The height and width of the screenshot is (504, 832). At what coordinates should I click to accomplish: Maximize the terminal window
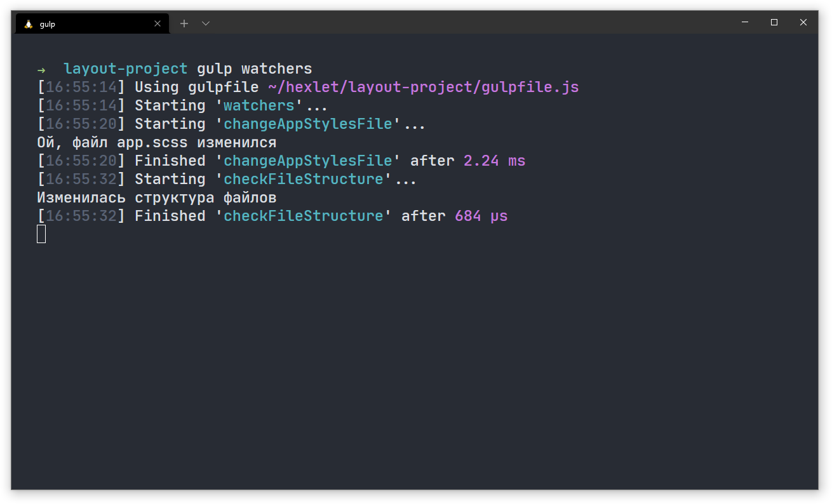[774, 22]
